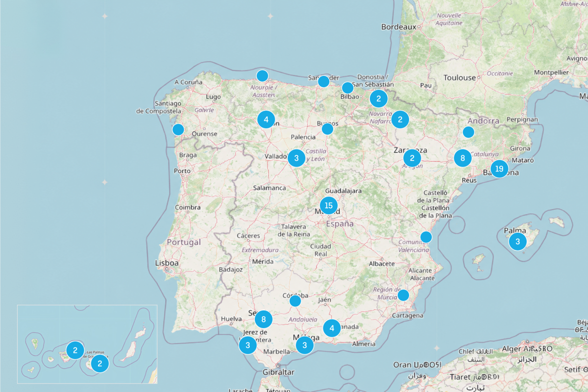The height and width of the screenshot is (392, 588).
Task: Click the Salamanca city label
Action: [269, 188]
